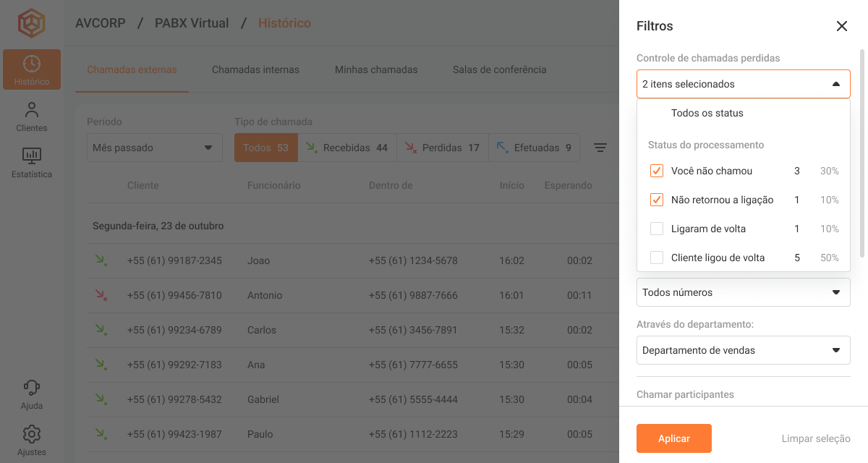Switch to Salas de conferência tab
868x463 pixels.
pyautogui.click(x=499, y=70)
